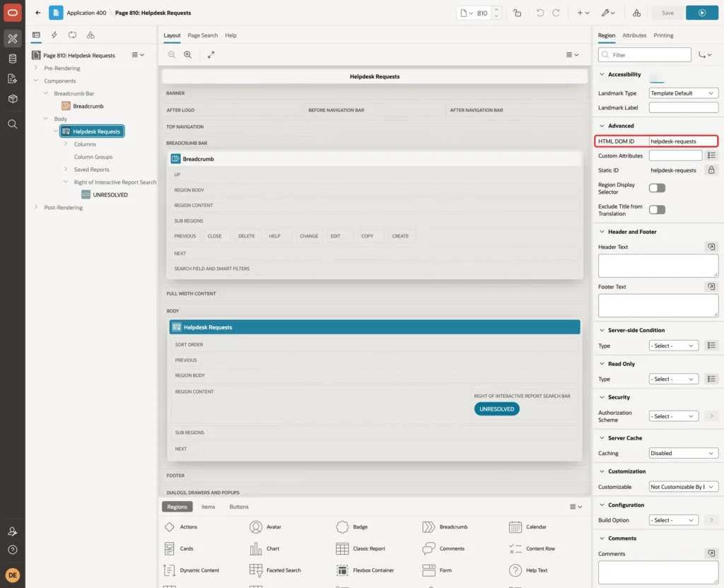Open Customizable dropdown
The width and height of the screenshot is (724, 588).
(684, 487)
